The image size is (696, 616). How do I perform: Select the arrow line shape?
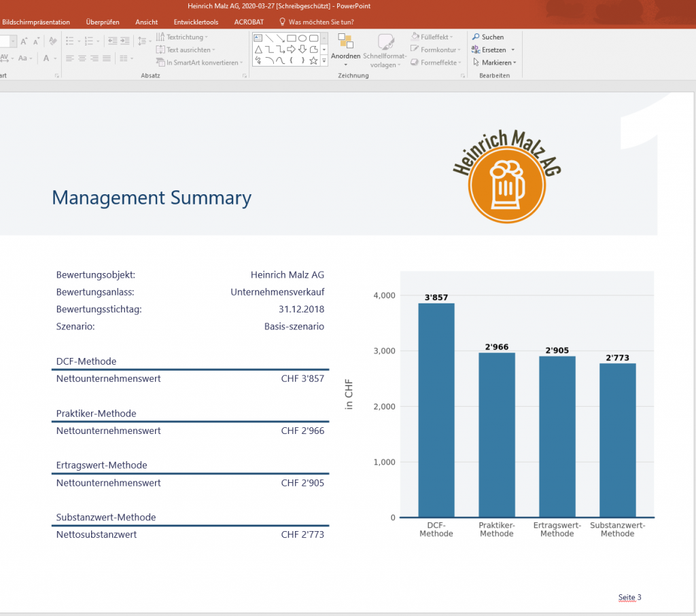(x=280, y=38)
